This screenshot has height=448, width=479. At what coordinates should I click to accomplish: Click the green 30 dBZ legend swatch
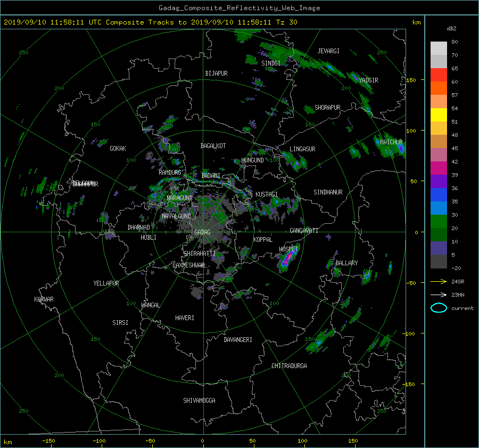point(439,222)
